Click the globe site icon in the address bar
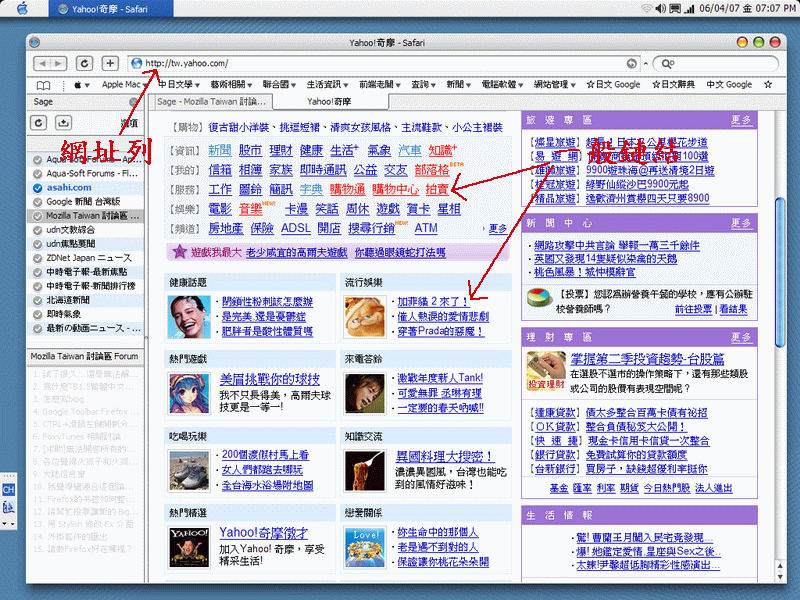Image resolution: width=800 pixels, height=600 pixels. click(x=136, y=63)
